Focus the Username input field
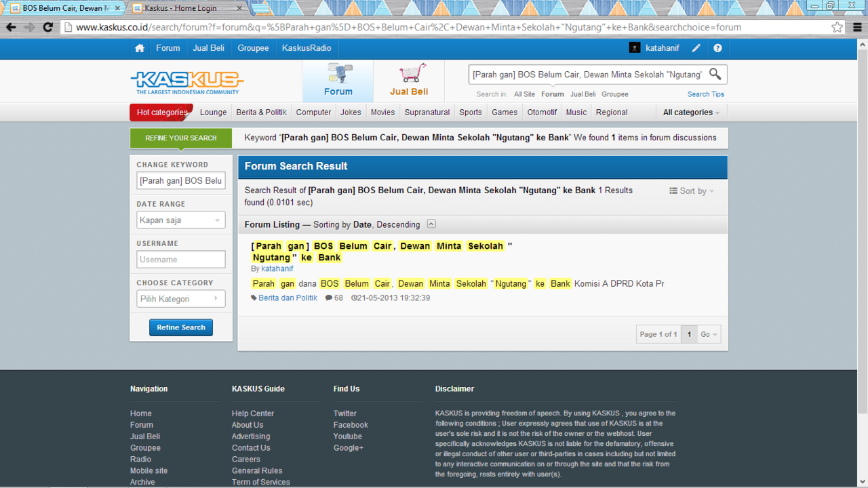This screenshot has height=488, width=868. click(181, 260)
